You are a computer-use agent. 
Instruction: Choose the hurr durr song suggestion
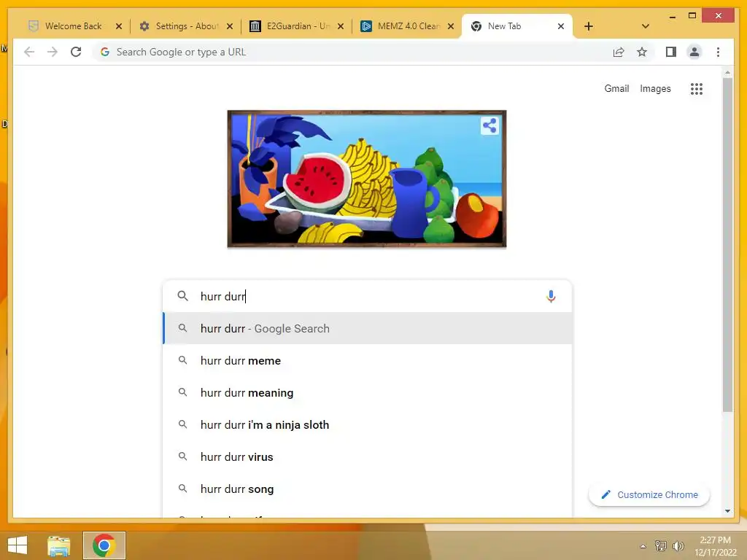pos(367,489)
